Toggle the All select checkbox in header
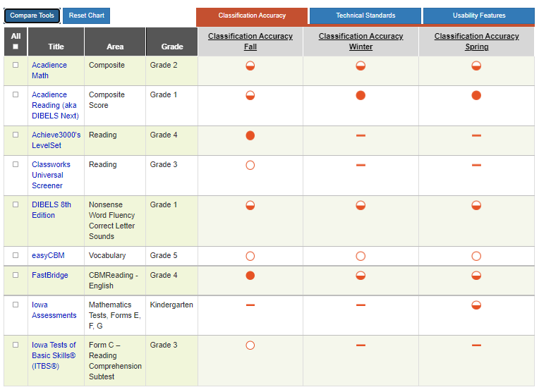This screenshot has height=392, width=539. 16,47
